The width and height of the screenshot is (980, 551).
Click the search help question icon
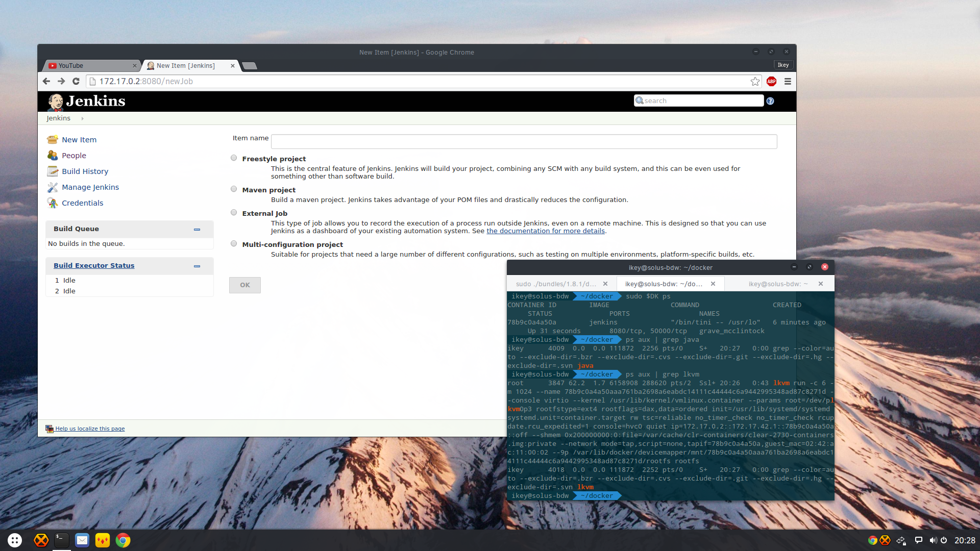(x=770, y=101)
